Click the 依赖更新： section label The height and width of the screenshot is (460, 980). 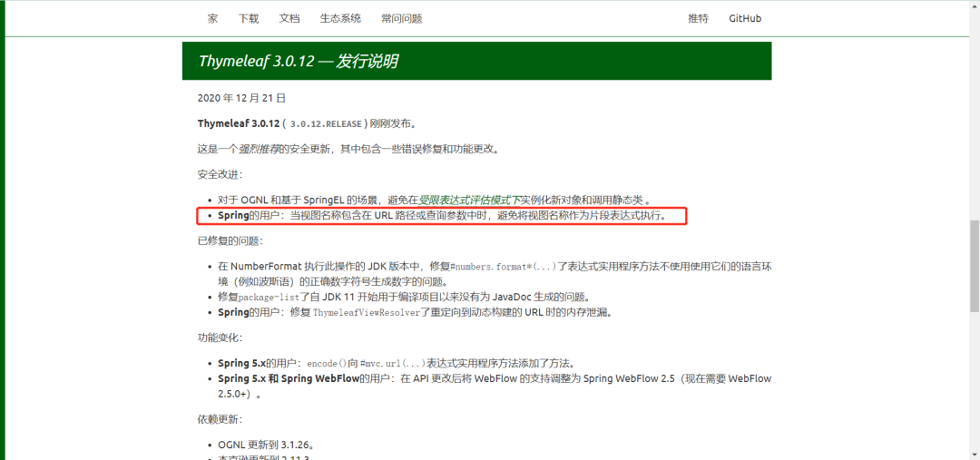click(220, 419)
